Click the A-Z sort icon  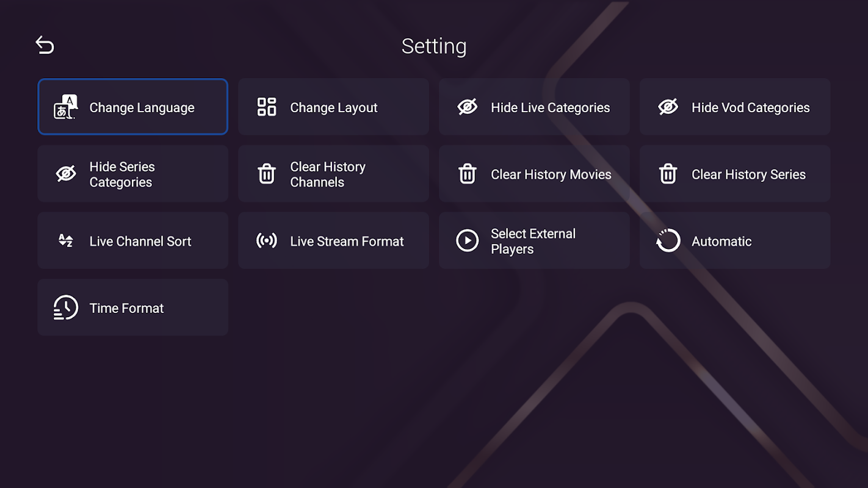66,240
